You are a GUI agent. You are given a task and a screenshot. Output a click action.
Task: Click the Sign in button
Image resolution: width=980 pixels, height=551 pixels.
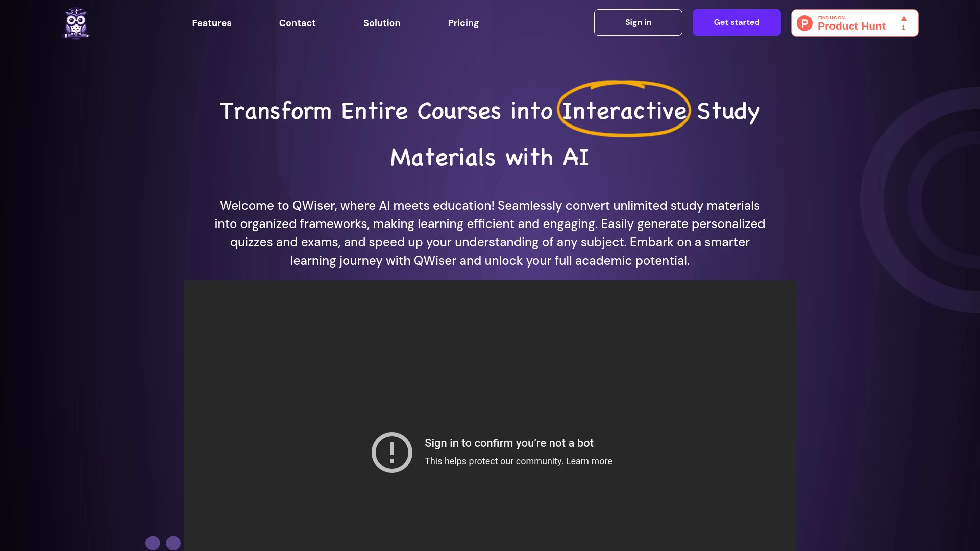point(638,22)
